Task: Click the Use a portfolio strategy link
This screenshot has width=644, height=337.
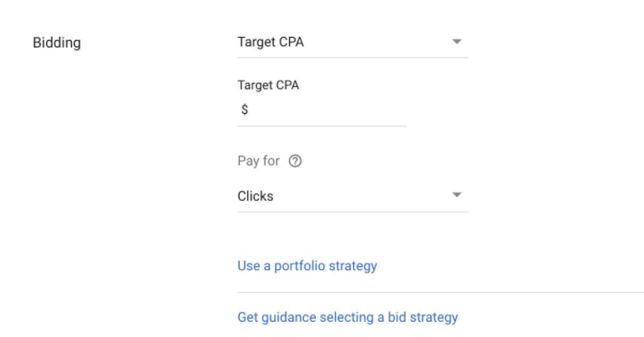Action: pos(307,266)
